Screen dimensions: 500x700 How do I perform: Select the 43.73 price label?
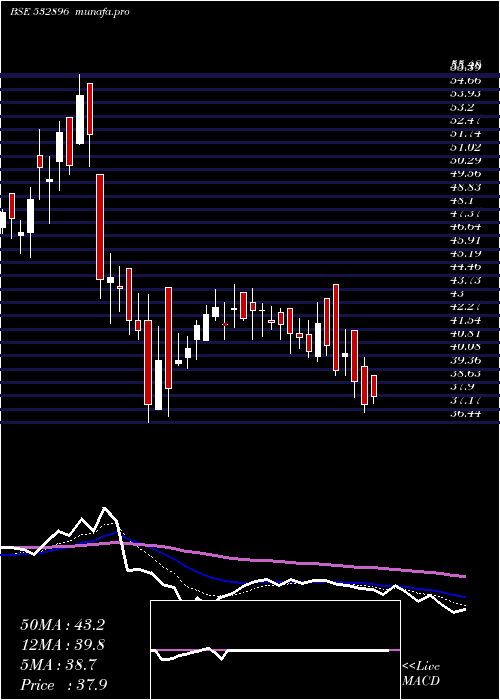(466, 280)
